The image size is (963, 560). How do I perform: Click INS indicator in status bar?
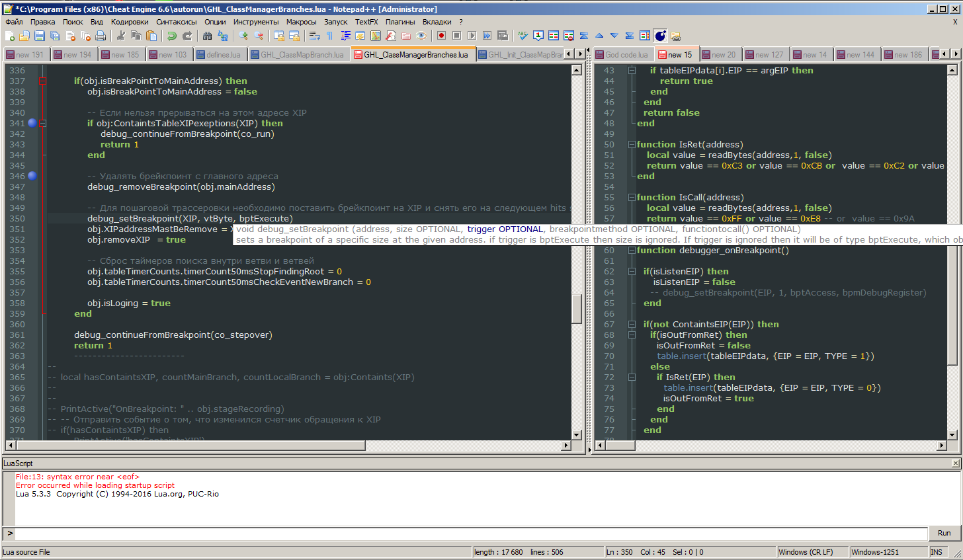pos(937,552)
